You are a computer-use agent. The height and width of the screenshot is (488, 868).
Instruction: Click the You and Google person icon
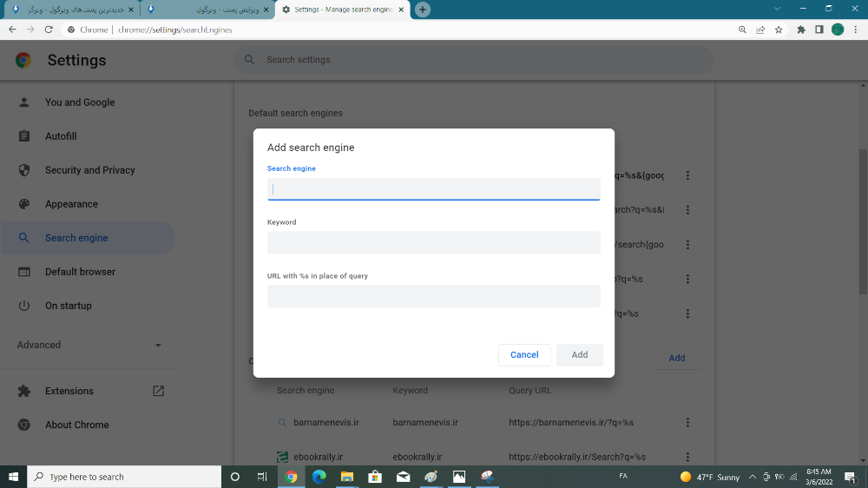click(23, 102)
